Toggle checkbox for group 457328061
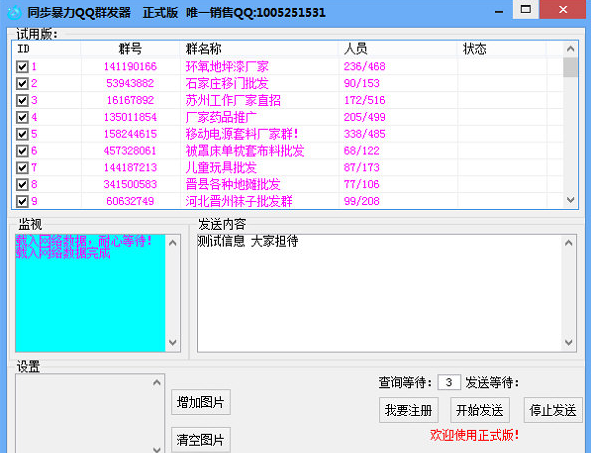Viewport: 591px width, 453px height. point(22,151)
